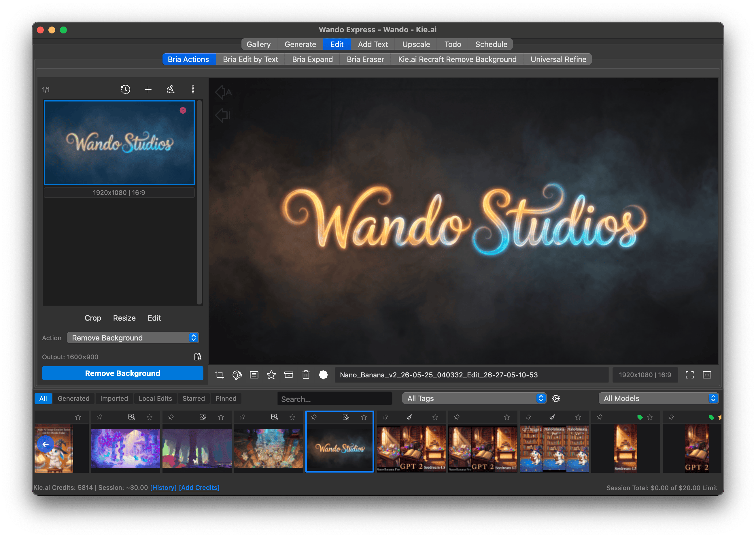
Task: Click the blue back arrow on gallery strip
Action: point(46,444)
